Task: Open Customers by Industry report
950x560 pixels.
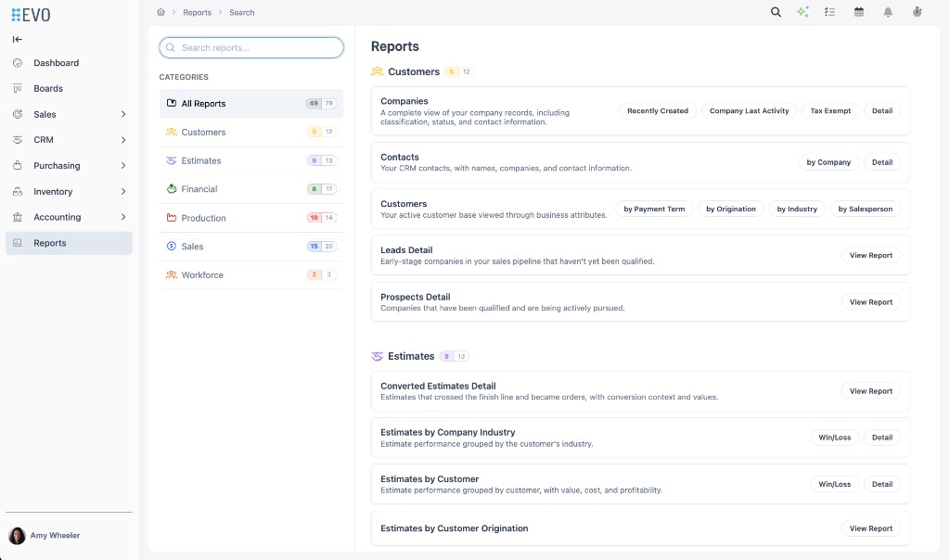Action: click(797, 209)
